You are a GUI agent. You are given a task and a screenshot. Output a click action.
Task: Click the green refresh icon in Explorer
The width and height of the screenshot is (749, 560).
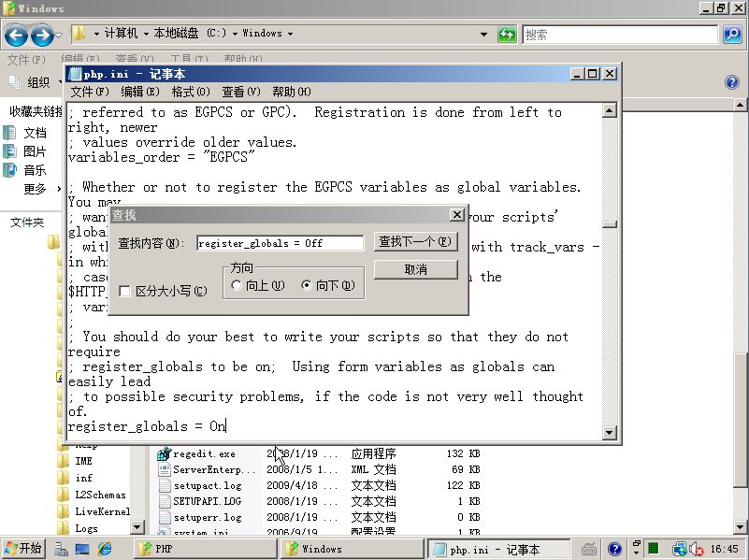point(507,35)
